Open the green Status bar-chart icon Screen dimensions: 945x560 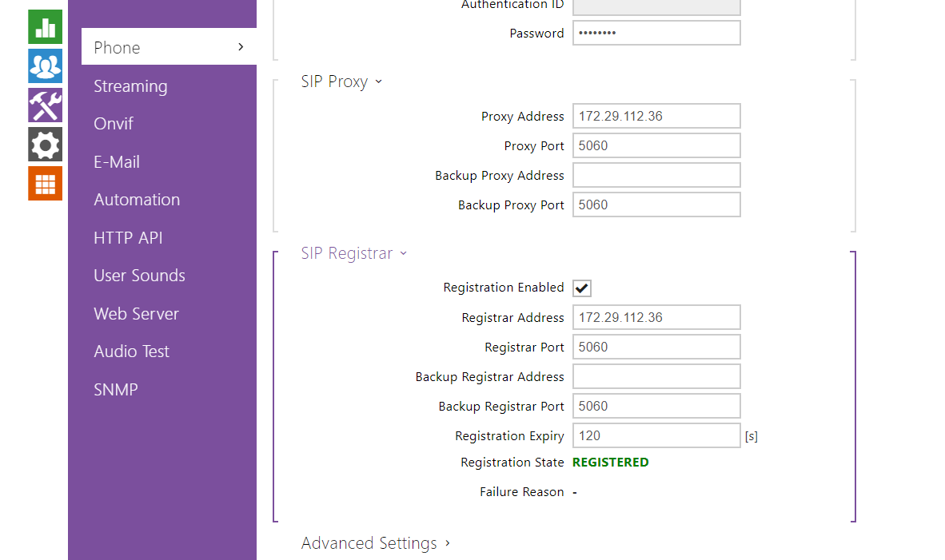coord(45,26)
